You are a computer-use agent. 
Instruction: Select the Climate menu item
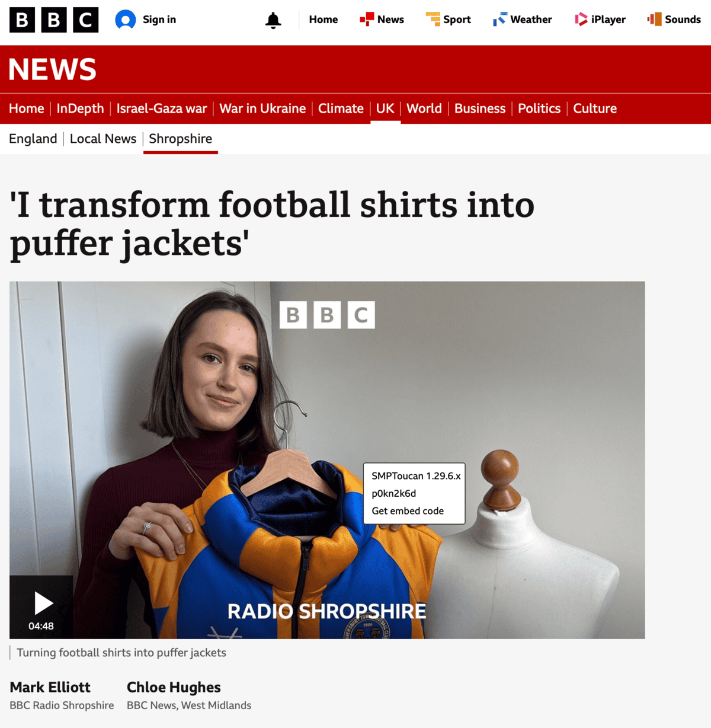coord(341,108)
